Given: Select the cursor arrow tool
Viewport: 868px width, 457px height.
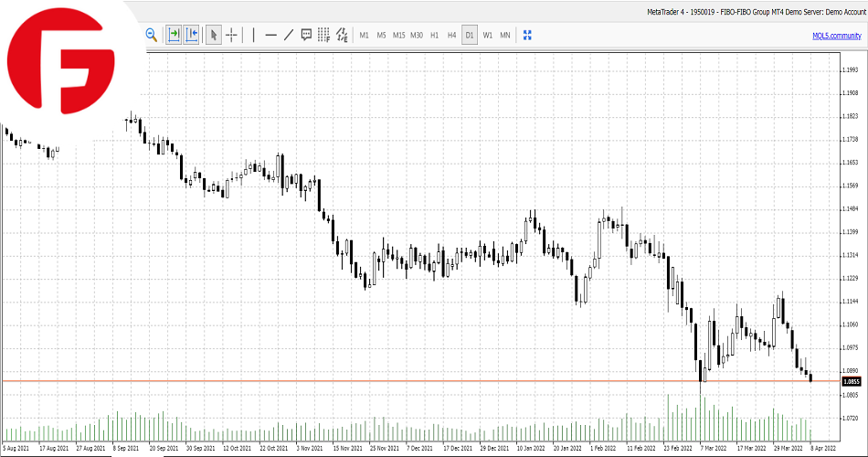Looking at the screenshot, I should click(214, 35).
